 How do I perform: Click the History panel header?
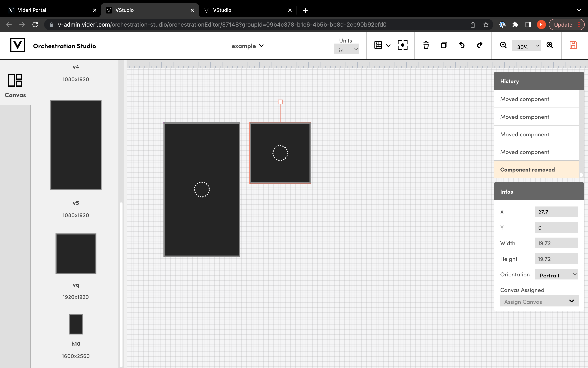click(x=539, y=81)
